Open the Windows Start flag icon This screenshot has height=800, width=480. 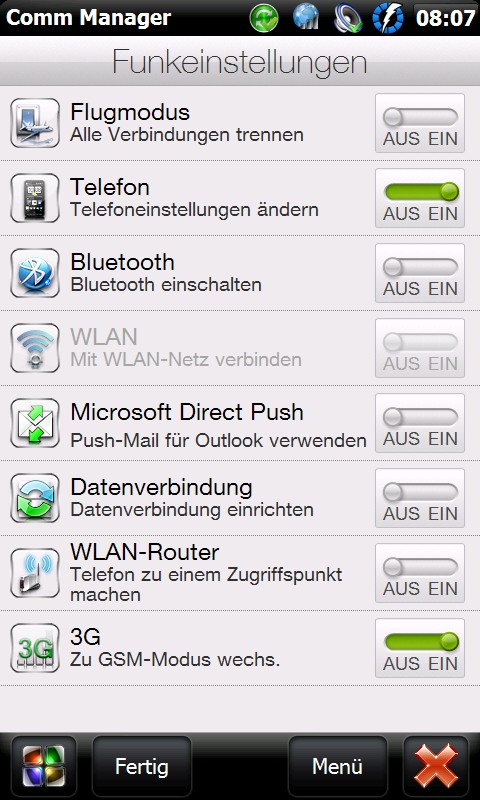[43, 766]
